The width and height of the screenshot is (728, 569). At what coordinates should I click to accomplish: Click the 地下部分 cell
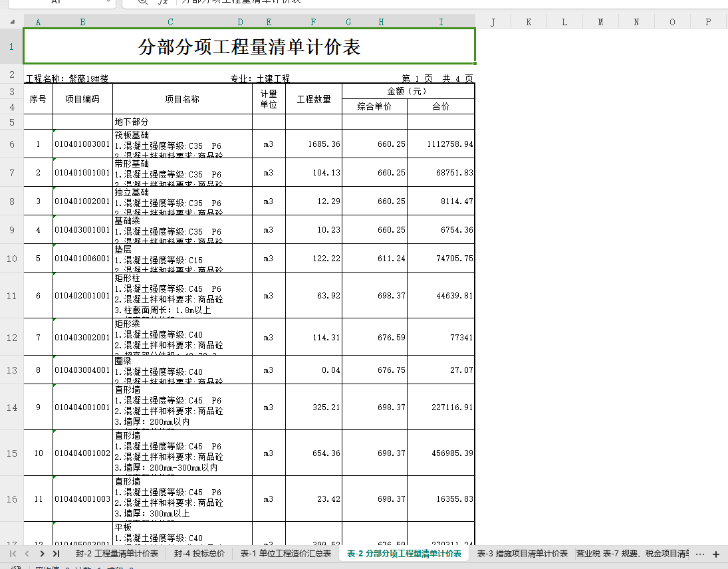click(182, 122)
